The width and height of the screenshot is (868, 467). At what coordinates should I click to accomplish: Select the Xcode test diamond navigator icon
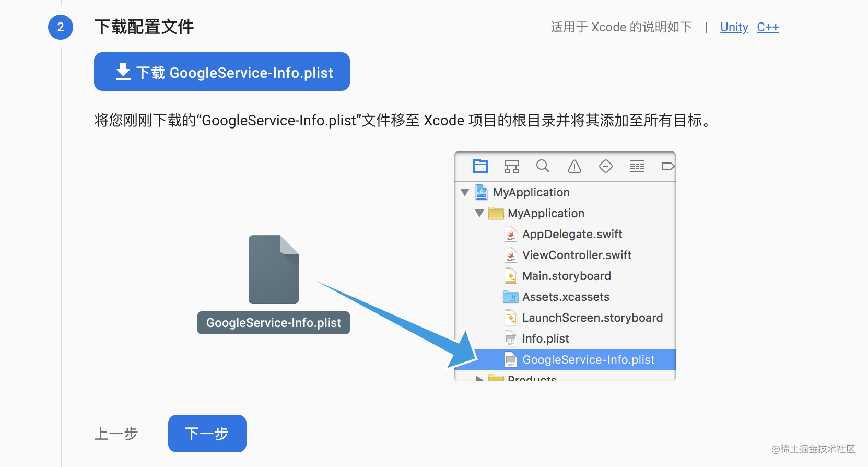tap(606, 166)
